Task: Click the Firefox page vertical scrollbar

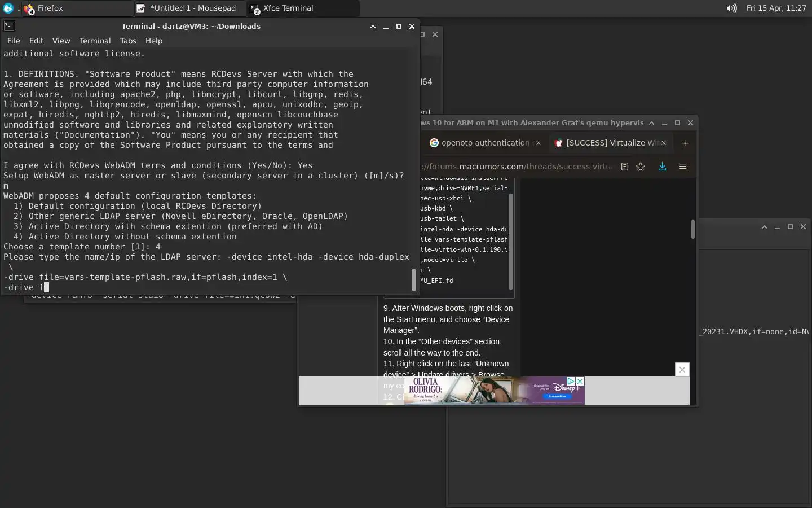Action: coord(692,229)
